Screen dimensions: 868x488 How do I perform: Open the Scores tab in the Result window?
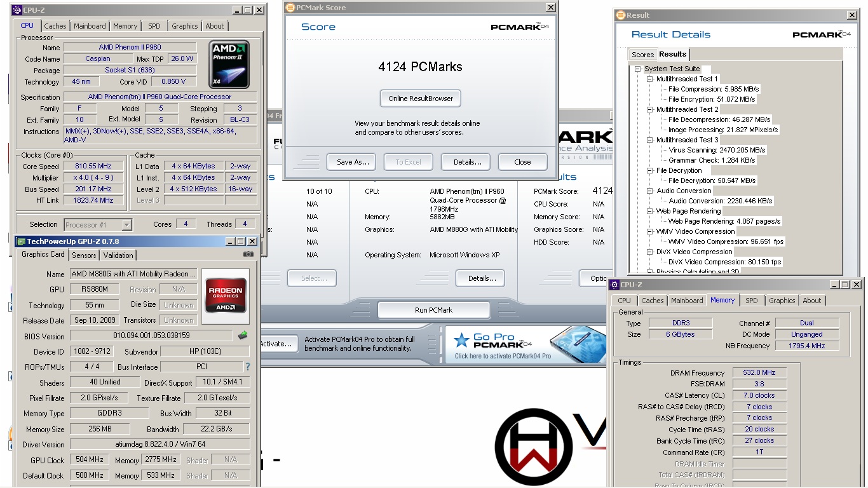pos(642,55)
